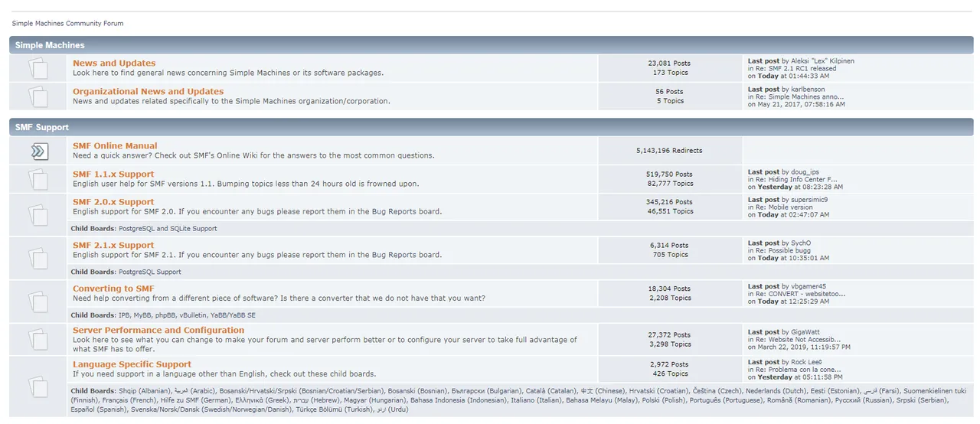Open the MyBB converter child board
Viewport: 980px width, 424px height.
[142, 315]
